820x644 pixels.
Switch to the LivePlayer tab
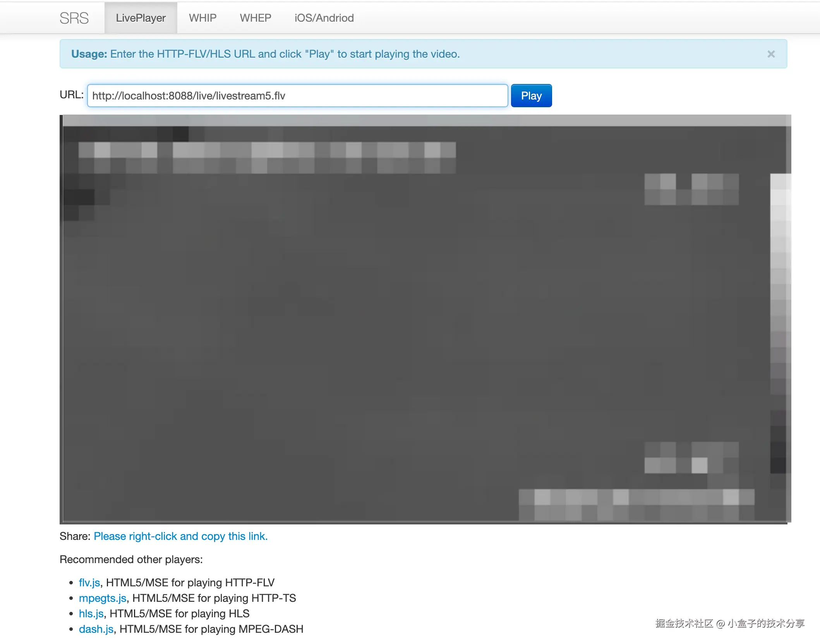pos(141,18)
